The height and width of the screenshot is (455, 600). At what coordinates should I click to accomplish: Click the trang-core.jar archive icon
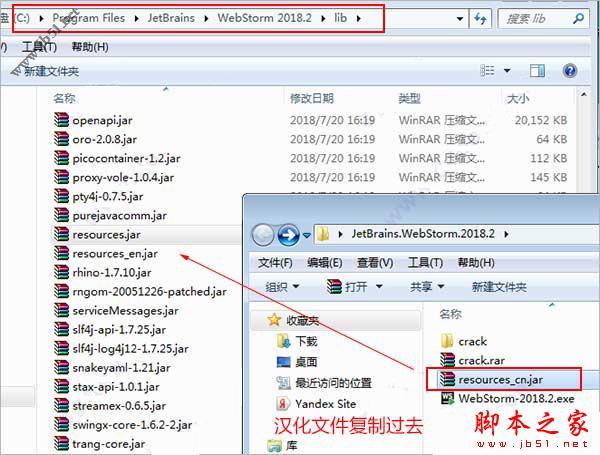(61, 444)
